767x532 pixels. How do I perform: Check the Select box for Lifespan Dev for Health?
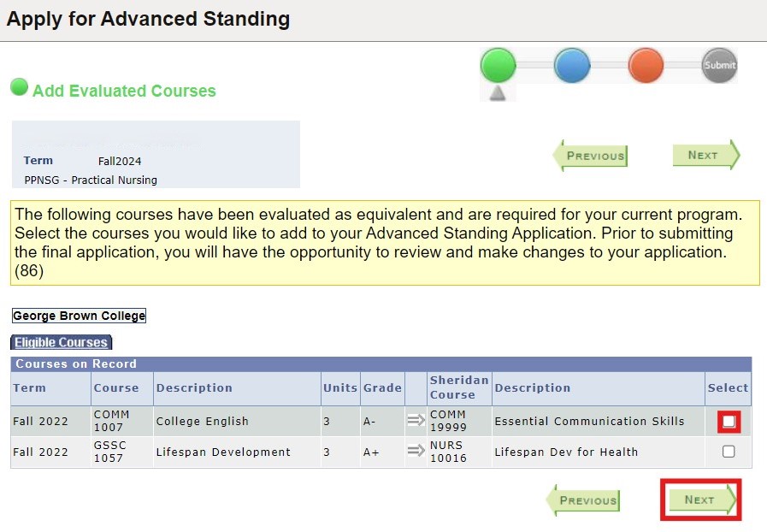(x=729, y=452)
